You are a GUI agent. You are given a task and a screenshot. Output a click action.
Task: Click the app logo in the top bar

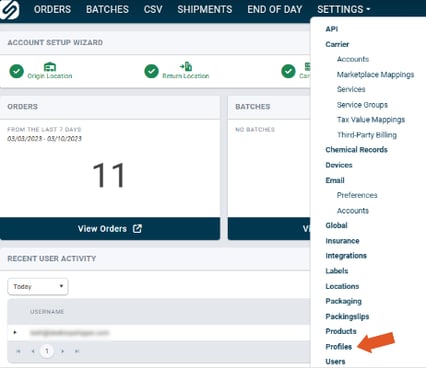[9, 9]
